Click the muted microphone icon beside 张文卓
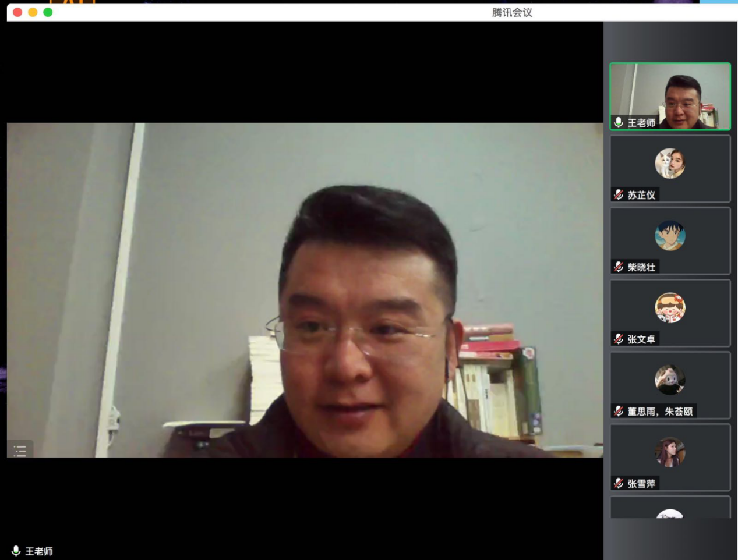Image resolution: width=738 pixels, height=560 pixels. 619,339
